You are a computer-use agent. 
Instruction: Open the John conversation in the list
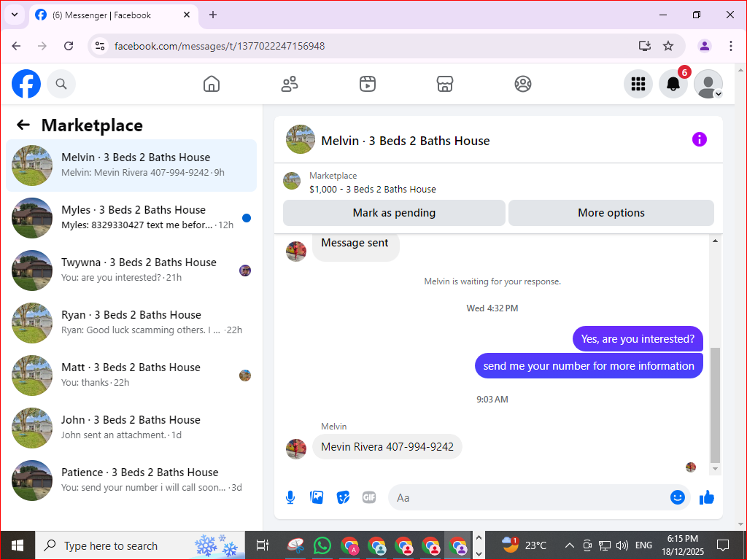pyautogui.click(x=131, y=427)
